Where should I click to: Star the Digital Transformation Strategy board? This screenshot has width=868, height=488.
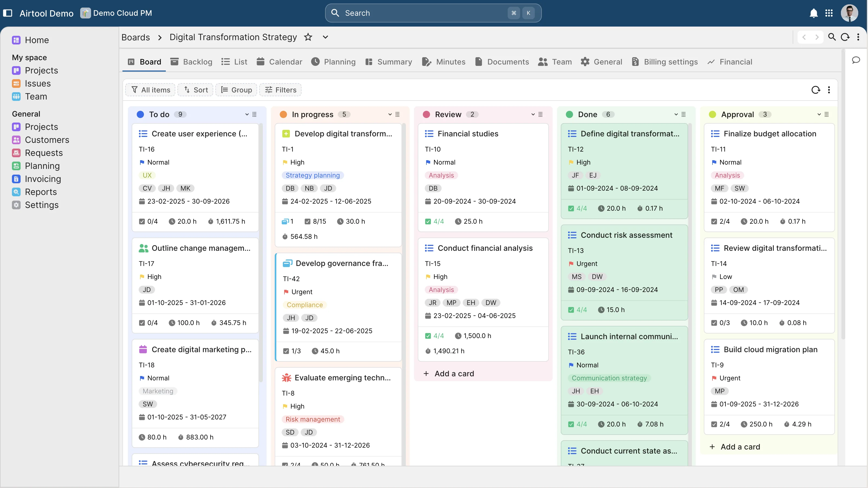pos(308,37)
